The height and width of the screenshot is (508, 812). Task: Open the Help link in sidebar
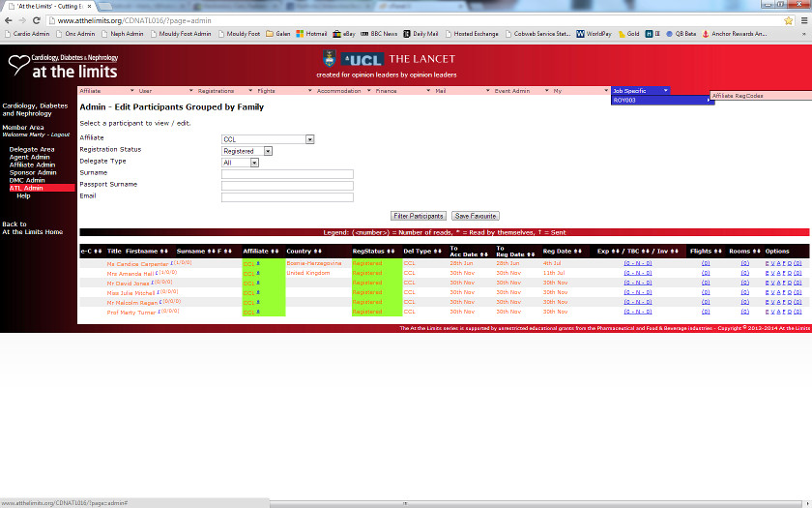(23, 195)
